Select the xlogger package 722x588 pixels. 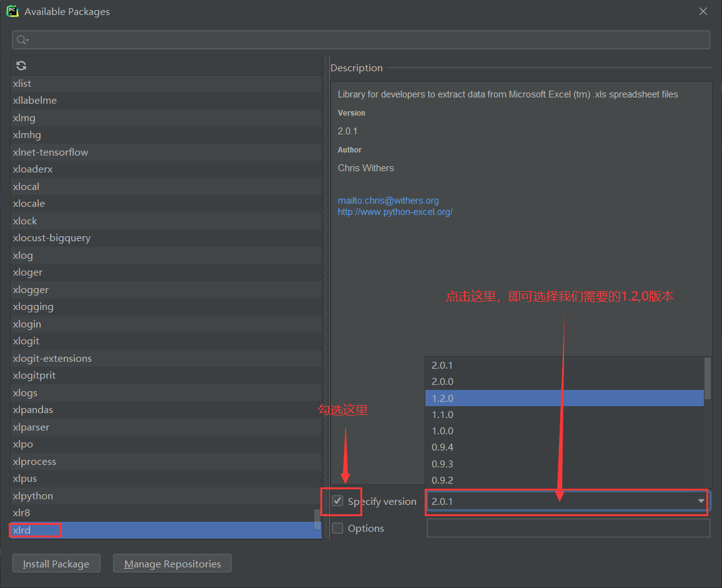(166, 290)
